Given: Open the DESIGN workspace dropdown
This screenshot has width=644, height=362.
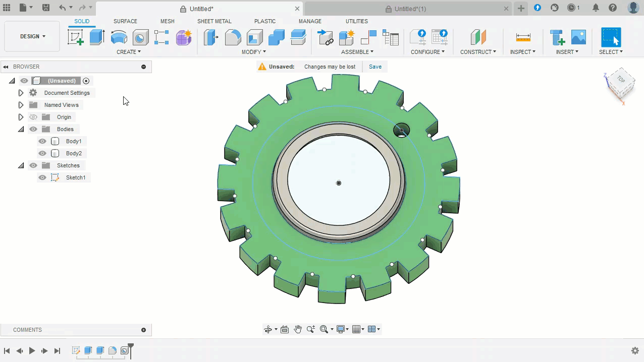Looking at the screenshot, I should pyautogui.click(x=32, y=36).
